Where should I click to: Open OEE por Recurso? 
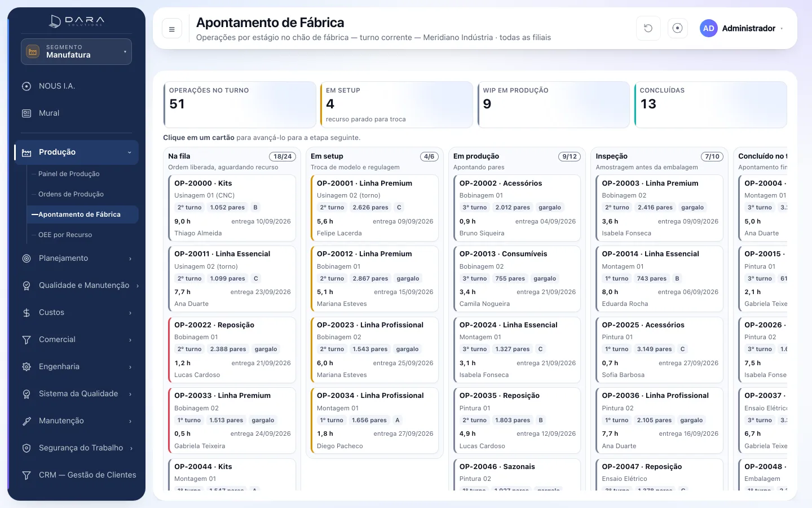pyautogui.click(x=65, y=235)
